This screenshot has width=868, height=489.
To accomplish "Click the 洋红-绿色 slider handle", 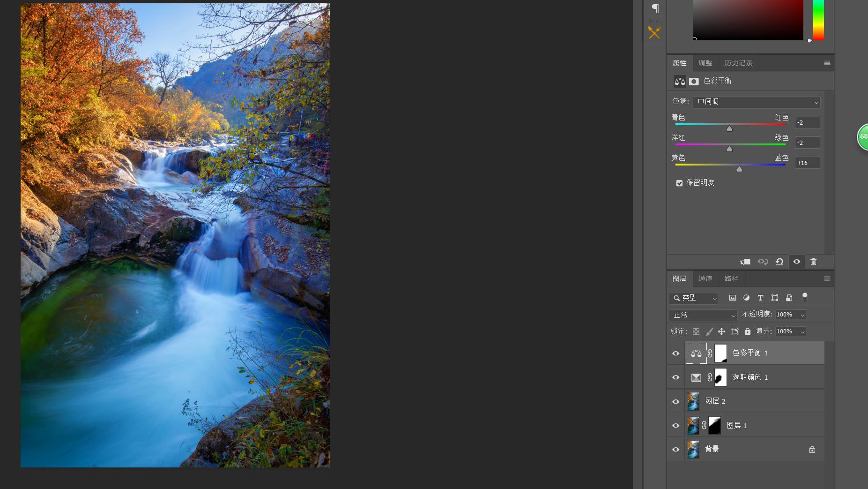I will pos(729,149).
